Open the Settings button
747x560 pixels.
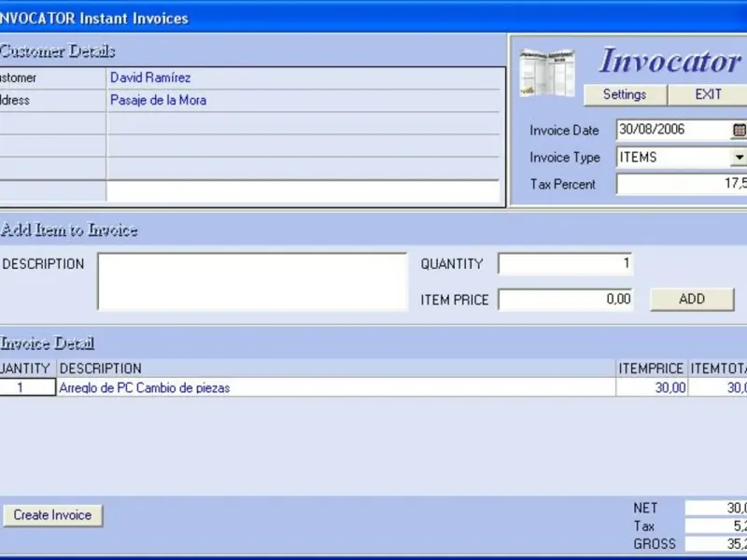pos(625,95)
